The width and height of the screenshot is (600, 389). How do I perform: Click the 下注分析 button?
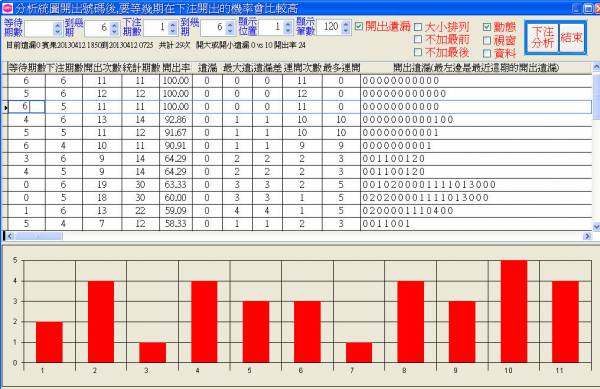coord(543,37)
